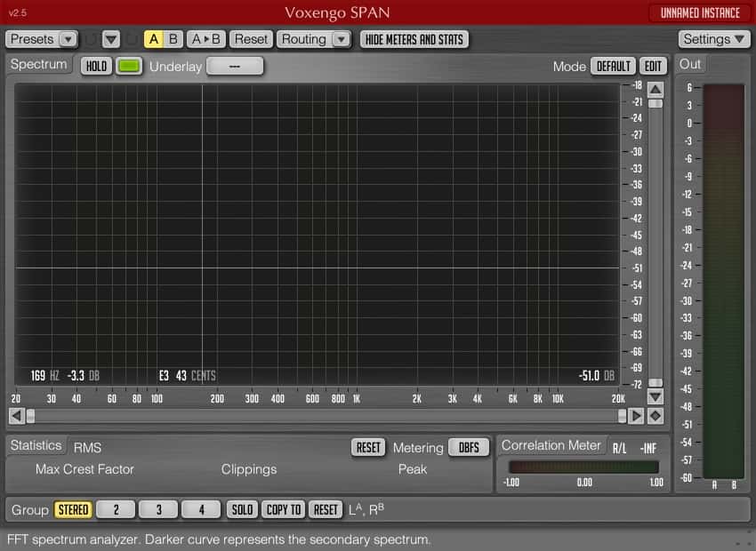This screenshot has width=756, height=551.
Task: Click the correlation meter bar
Action: [583, 467]
